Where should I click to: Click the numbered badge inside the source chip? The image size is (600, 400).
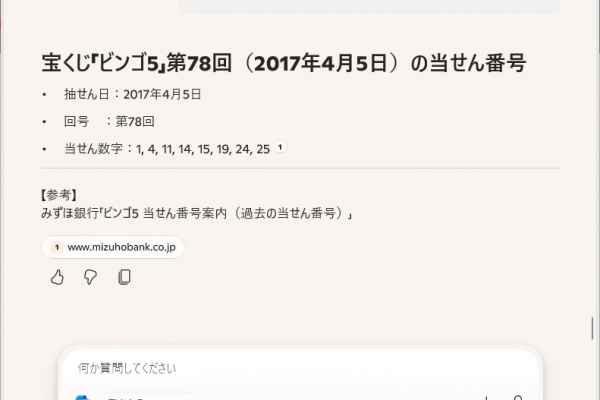click(57, 247)
